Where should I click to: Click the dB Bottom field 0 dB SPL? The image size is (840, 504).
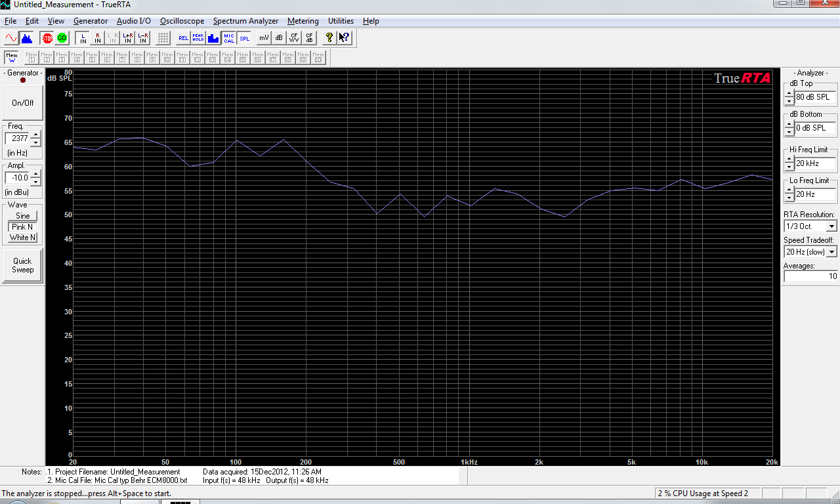pyautogui.click(x=816, y=128)
